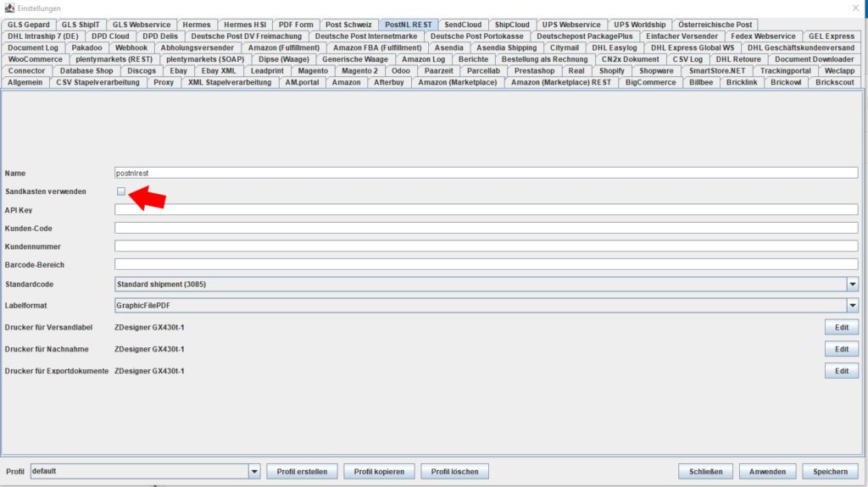
Task: Select the PostNL REST tab
Action: click(x=408, y=25)
